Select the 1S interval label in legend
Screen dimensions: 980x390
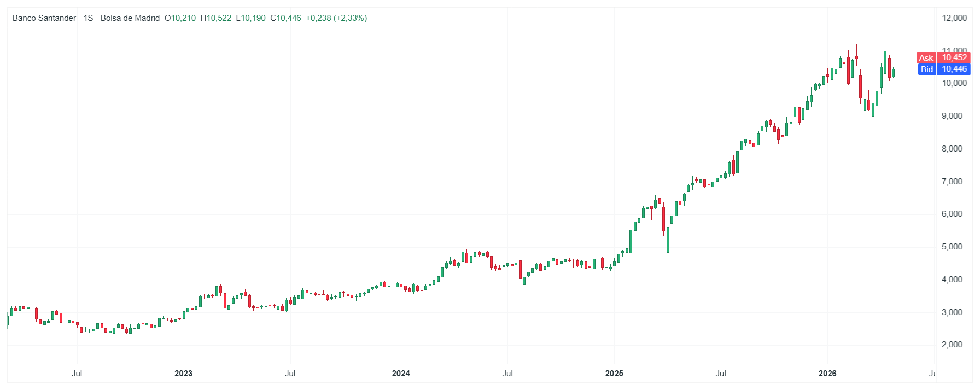[88, 18]
